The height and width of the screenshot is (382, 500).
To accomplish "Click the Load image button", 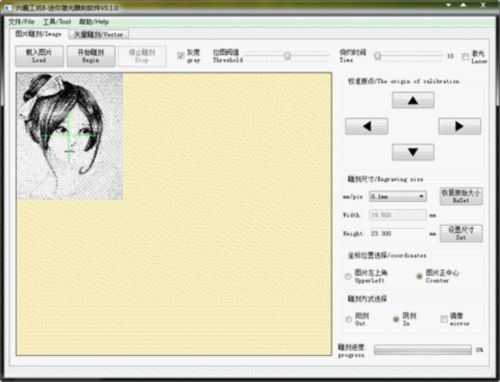I will tap(39, 56).
